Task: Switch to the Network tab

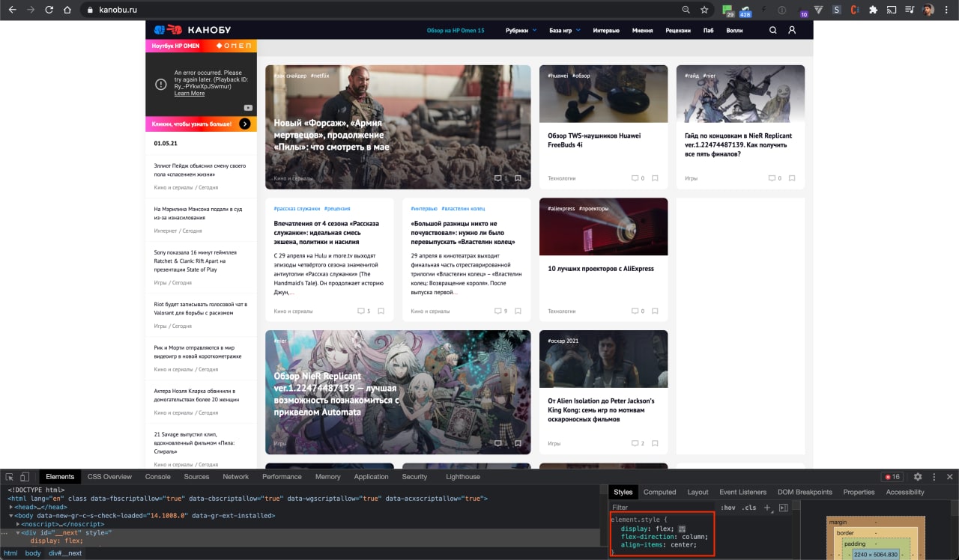Action: click(x=235, y=476)
